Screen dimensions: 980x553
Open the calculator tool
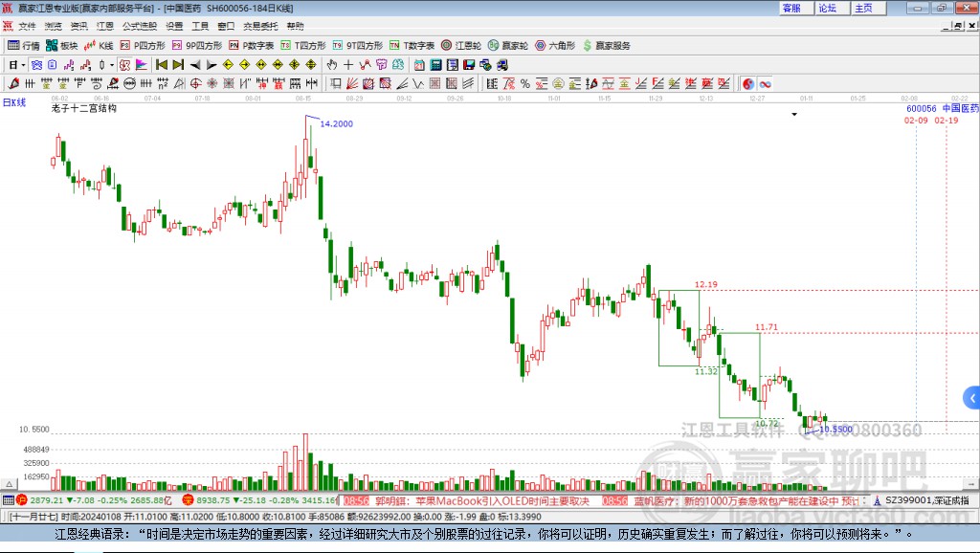click(x=435, y=65)
